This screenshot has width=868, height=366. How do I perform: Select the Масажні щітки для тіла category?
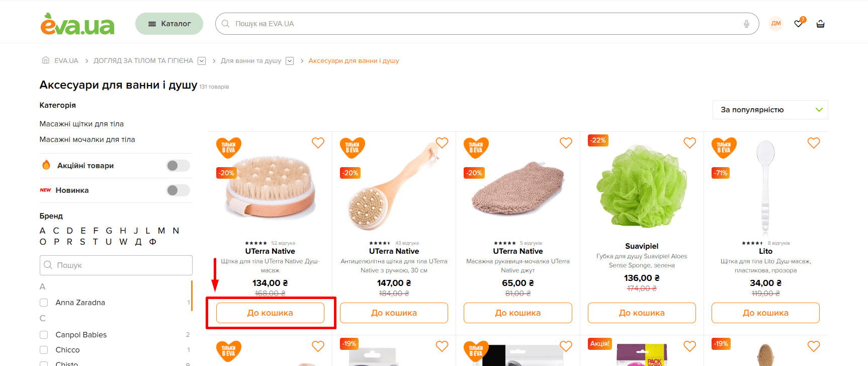(81, 124)
